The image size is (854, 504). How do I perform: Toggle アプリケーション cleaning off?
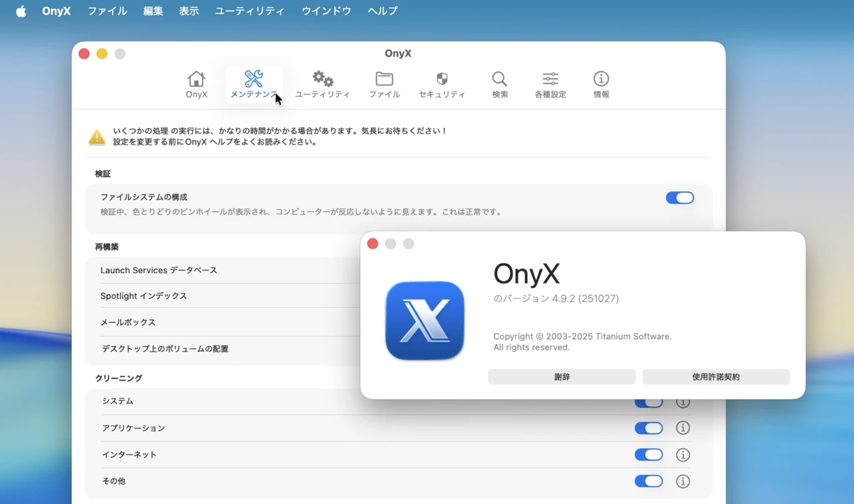(649, 428)
